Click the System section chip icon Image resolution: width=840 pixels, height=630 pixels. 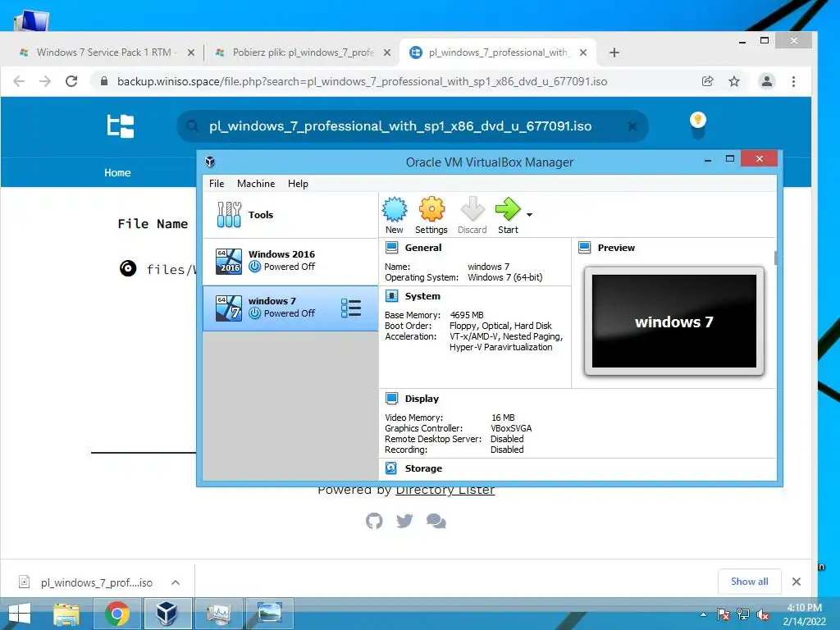391,296
